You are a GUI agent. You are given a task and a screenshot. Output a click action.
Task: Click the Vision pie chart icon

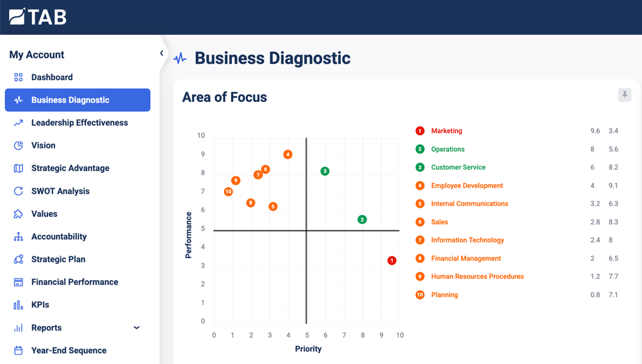(x=19, y=146)
